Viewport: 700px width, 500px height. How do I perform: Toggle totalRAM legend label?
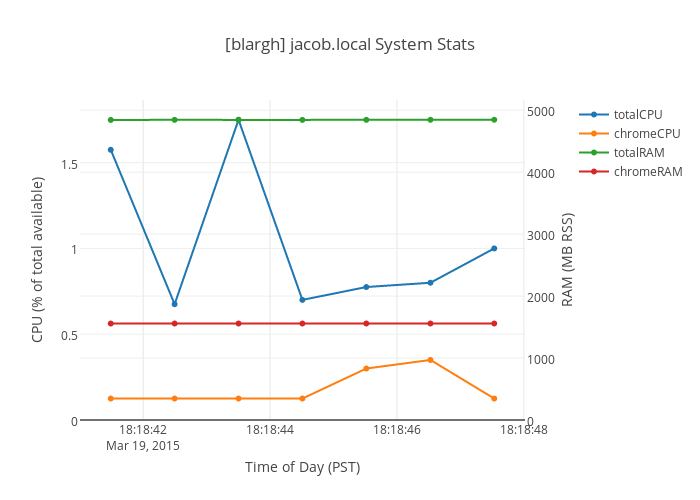(639, 153)
